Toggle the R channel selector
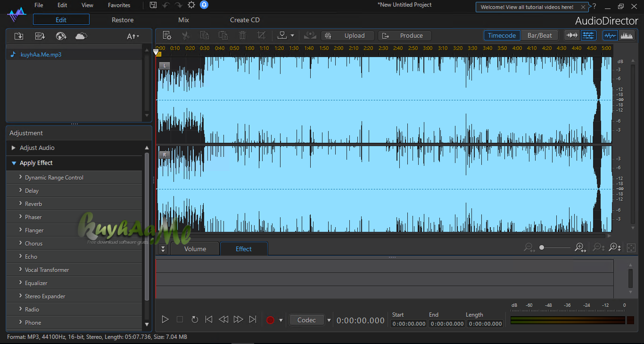644x344 pixels. pos(165,155)
